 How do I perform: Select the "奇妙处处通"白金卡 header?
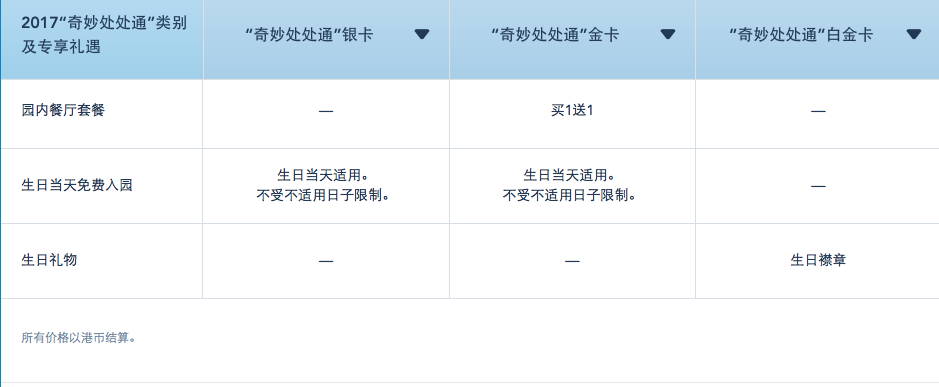click(x=801, y=35)
